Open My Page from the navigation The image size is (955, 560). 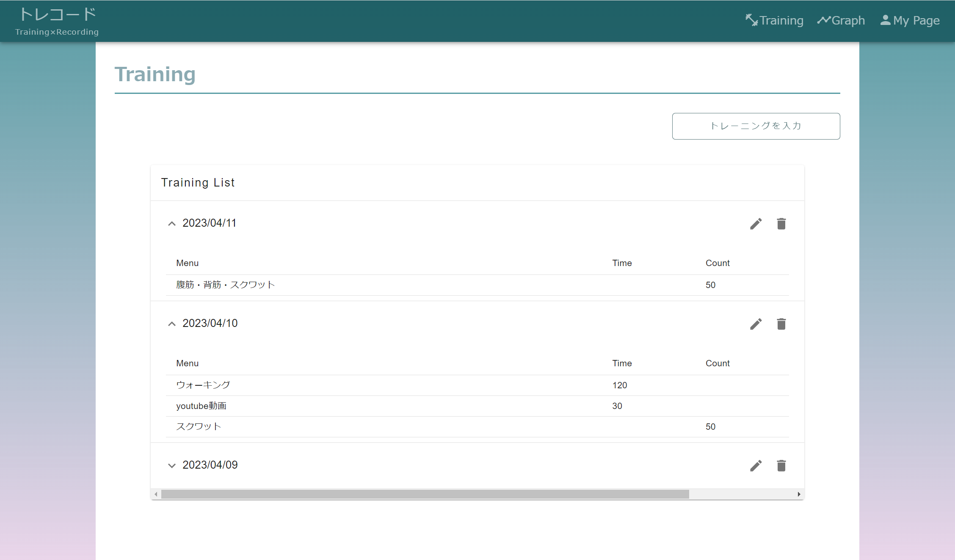click(x=916, y=19)
